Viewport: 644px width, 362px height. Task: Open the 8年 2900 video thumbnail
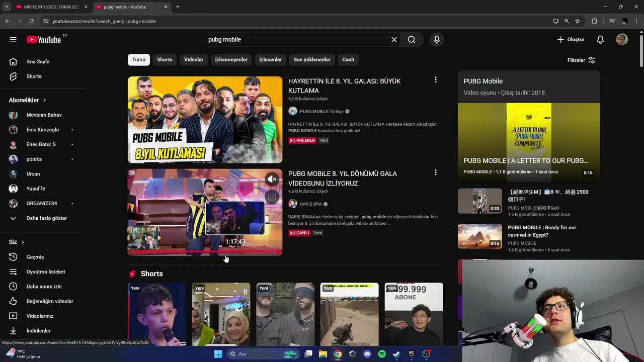[x=480, y=201]
